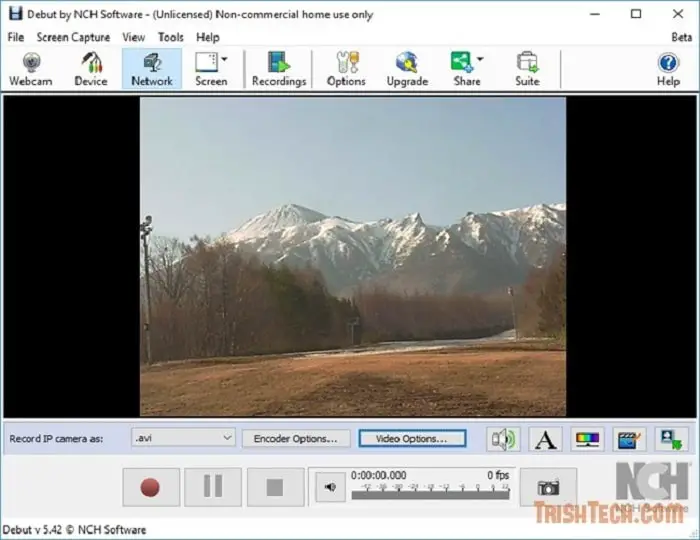
Task: Open color adjustments effects icon
Action: 587,439
